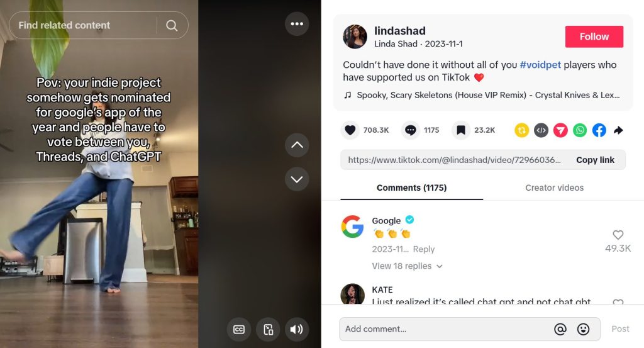Open the embed code icon
The height and width of the screenshot is (348, 644).
(x=541, y=130)
